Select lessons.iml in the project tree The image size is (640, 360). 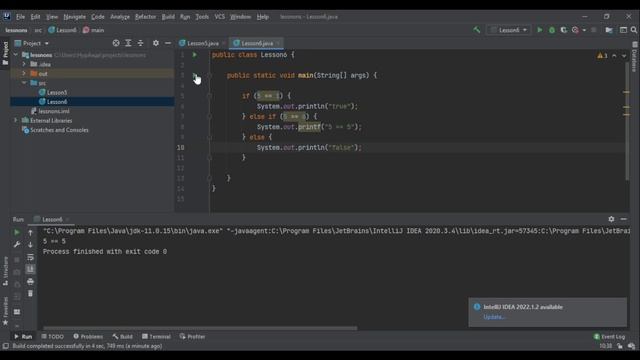(54, 111)
